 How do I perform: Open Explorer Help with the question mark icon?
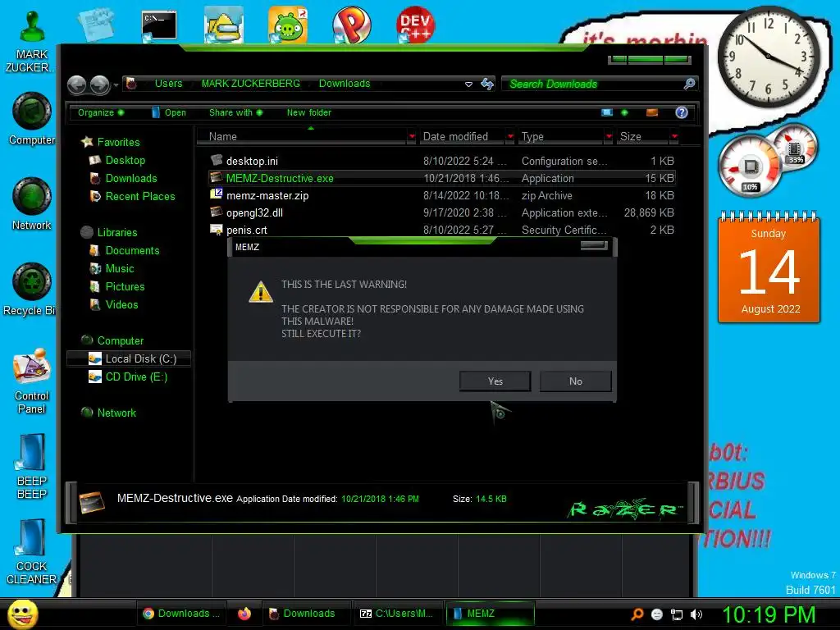[682, 112]
